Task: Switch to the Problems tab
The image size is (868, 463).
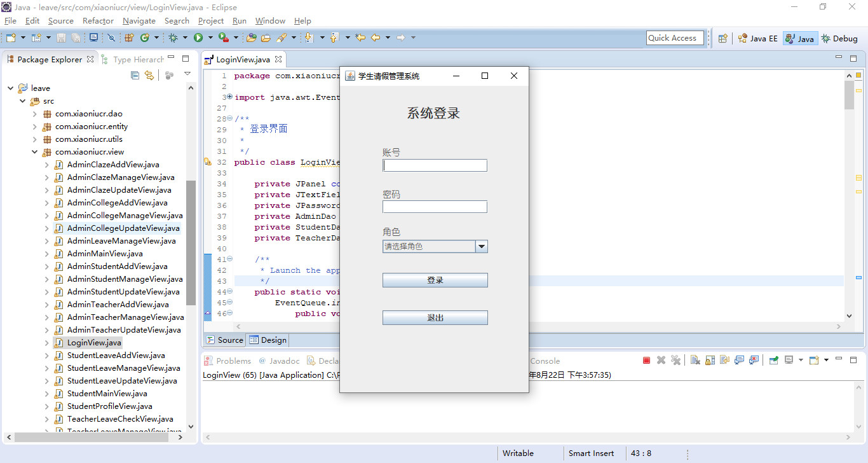Action: pos(227,361)
